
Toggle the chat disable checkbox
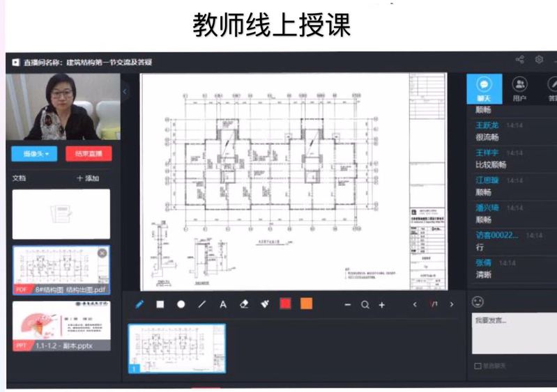[478, 366]
